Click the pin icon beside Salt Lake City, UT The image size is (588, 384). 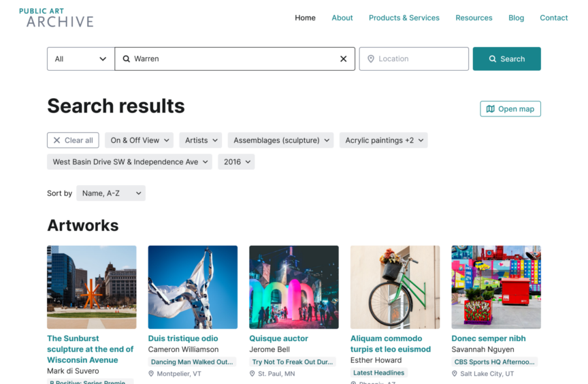tap(455, 374)
